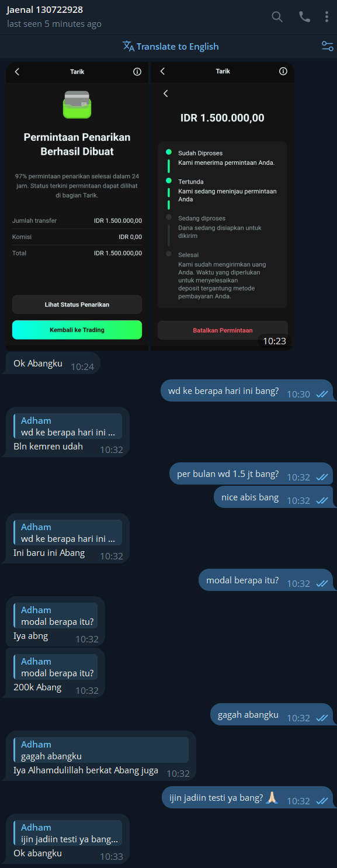Open the three-dot chat options menu
Viewport: 337px width, 868px height.
click(326, 17)
